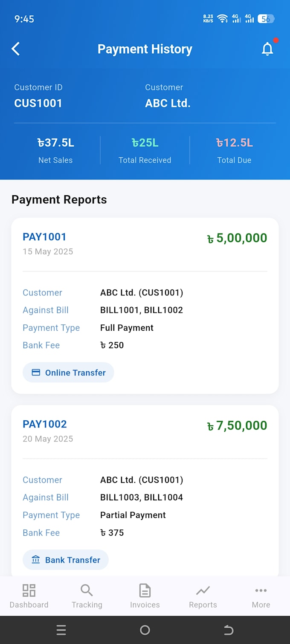Select the Tracking search icon
The height and width of the screenshot is (644, 290).
(87, 590)
